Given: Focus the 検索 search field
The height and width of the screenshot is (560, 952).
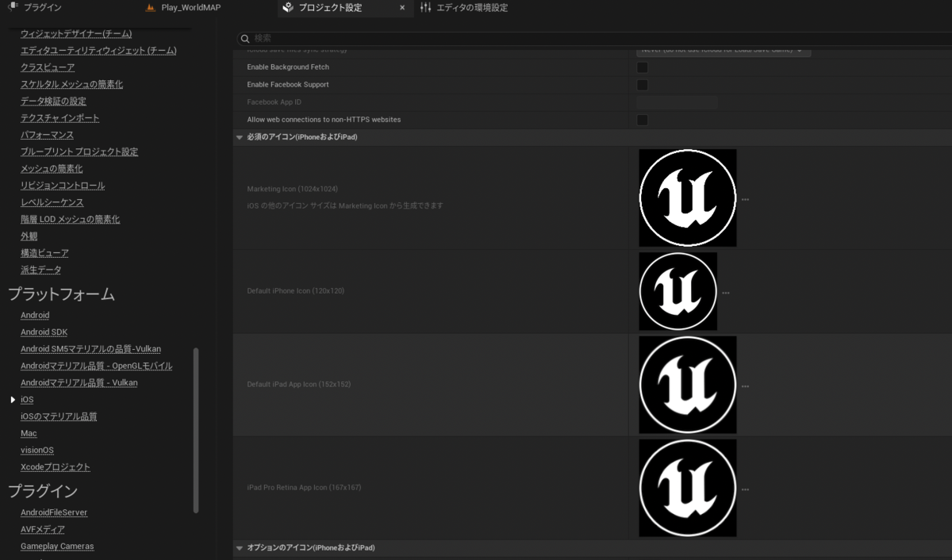Looking at the screenshot, I should (593, 38).
